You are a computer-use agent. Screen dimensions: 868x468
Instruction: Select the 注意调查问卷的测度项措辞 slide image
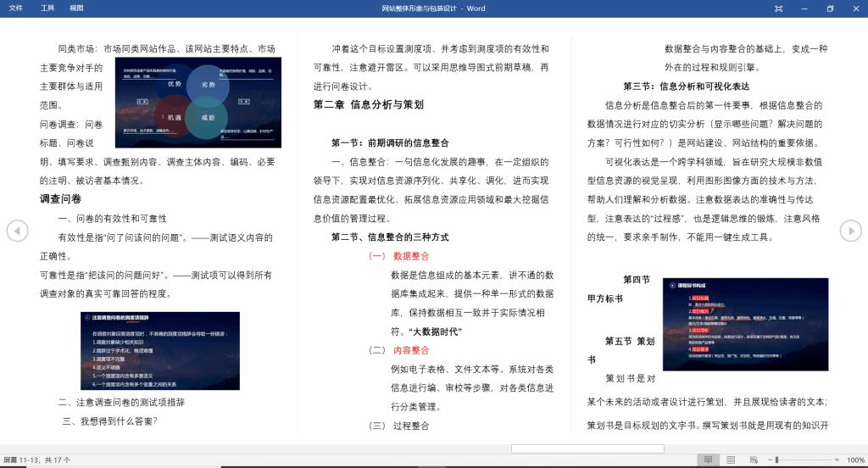click(x=160, y=350)
